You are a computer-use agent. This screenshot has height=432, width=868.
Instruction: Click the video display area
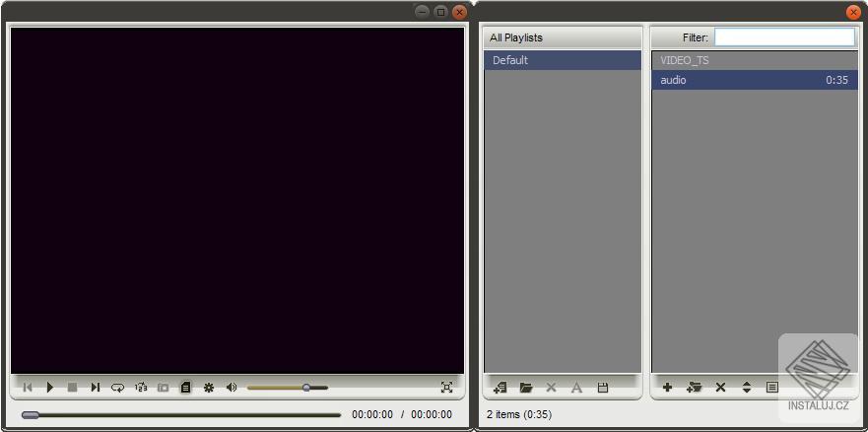pyautogui.click(x=236, y=200)
